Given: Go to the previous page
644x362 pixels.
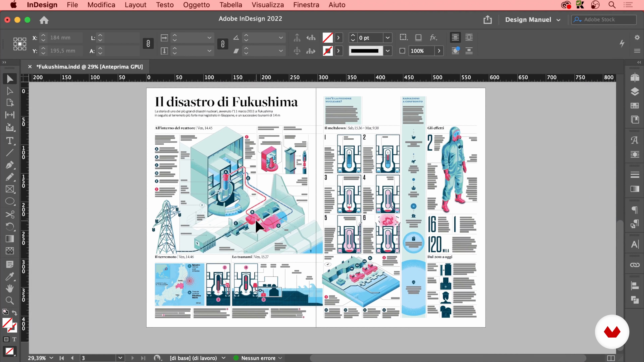Looking at the screenshot, I should tap(72, 358).
